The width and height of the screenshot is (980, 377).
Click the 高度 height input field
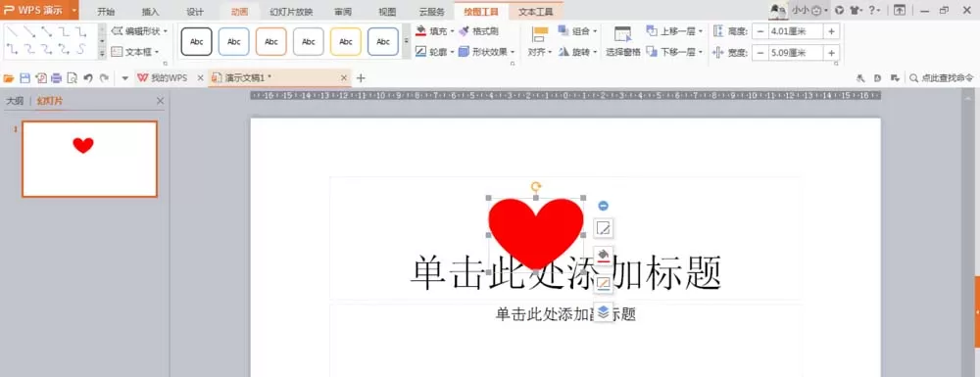796,31
